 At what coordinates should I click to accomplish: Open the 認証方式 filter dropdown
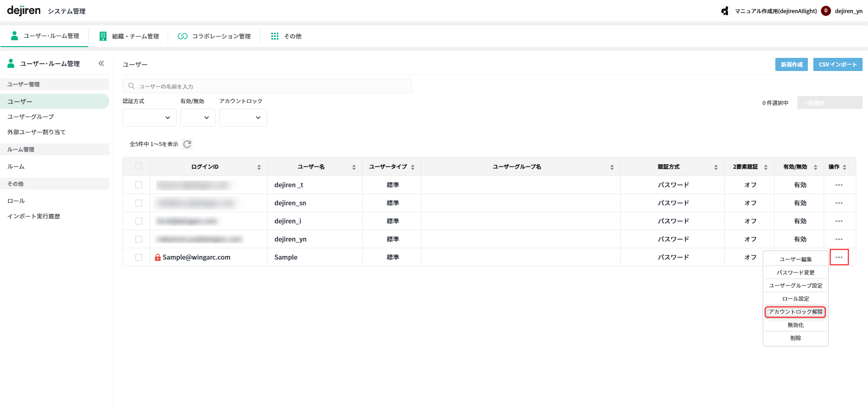(x=149, y=118)
